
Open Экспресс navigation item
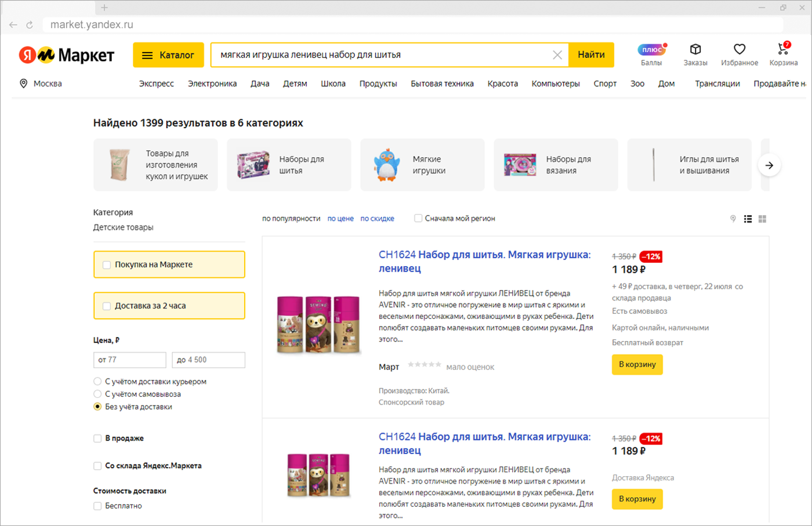click(x=157, y=84)
